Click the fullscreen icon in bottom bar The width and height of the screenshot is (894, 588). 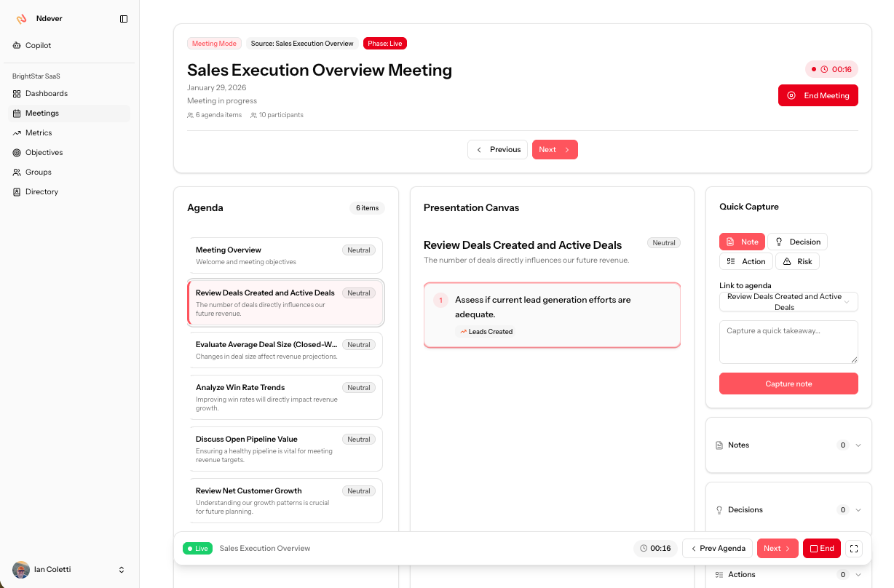(854, 549)
